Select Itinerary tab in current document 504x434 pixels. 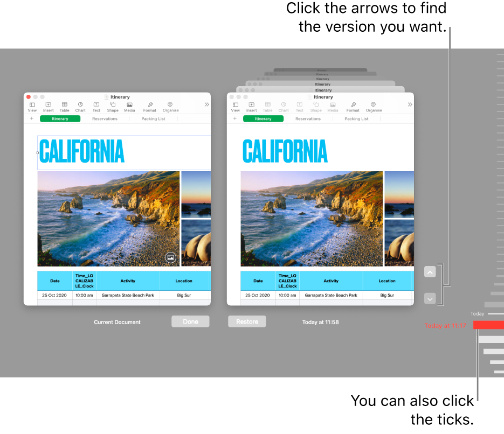pyautogui.click(x=60, y=119)
